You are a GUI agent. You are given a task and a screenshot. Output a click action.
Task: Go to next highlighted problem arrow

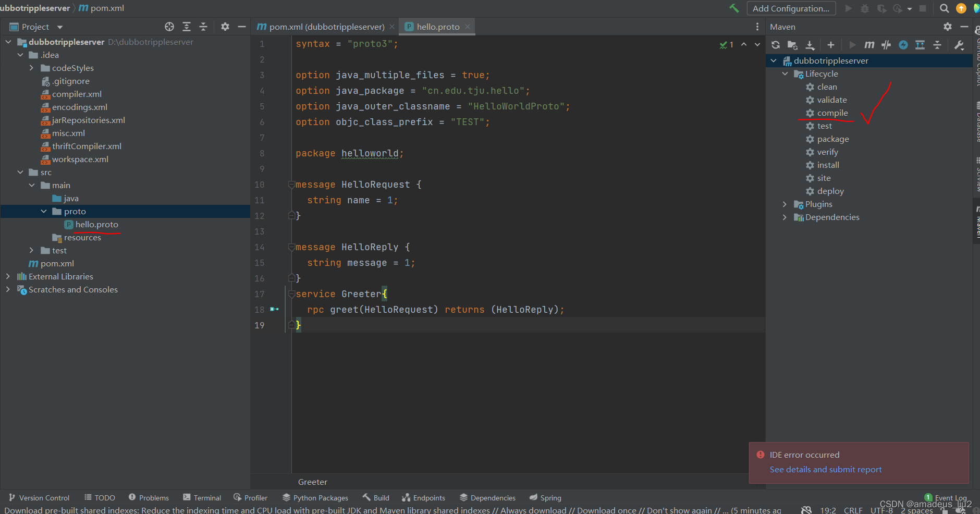coord(757,44)
